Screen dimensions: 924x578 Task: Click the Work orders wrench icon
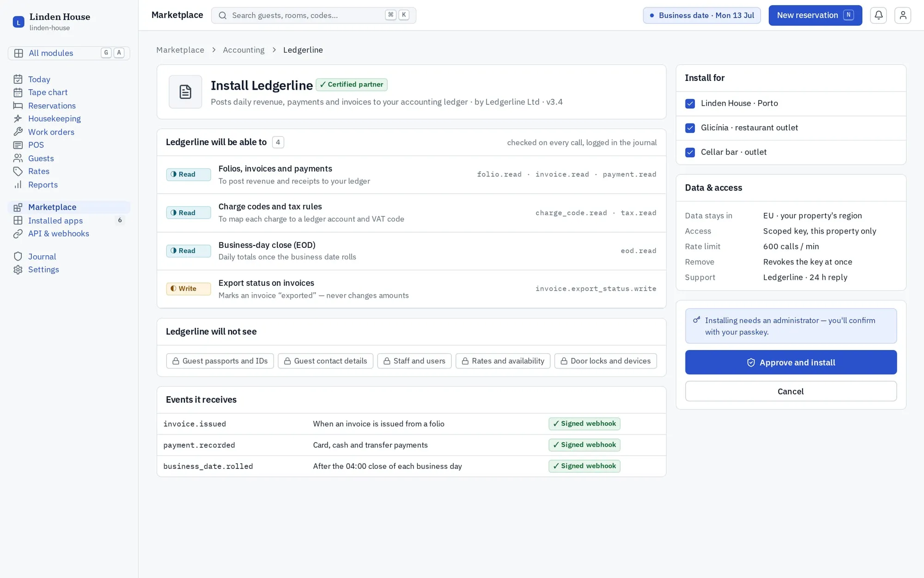[18, 132]
